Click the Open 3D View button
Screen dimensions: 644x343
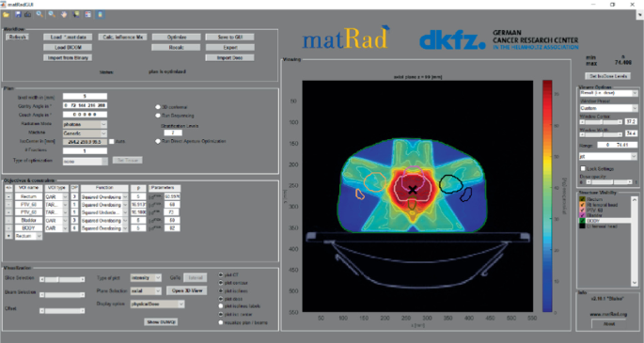pyautogui.click(x=186, y=290)
